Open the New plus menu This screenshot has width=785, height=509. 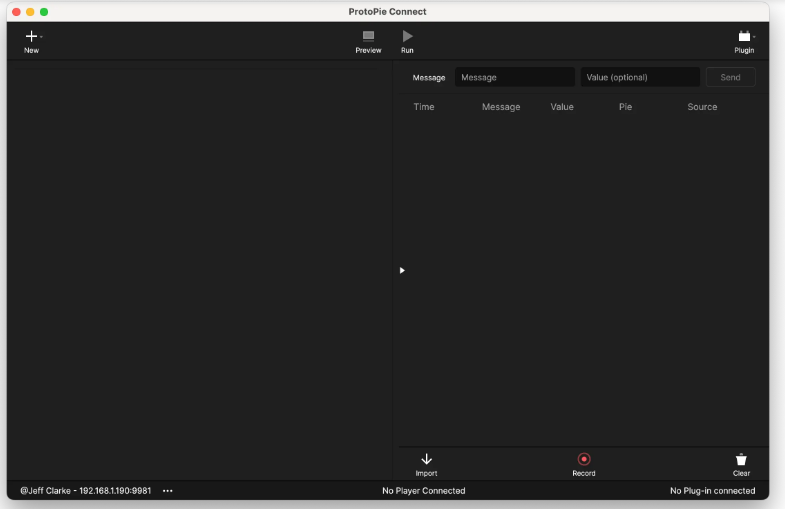pyautogui.click(x=32, y=36)
